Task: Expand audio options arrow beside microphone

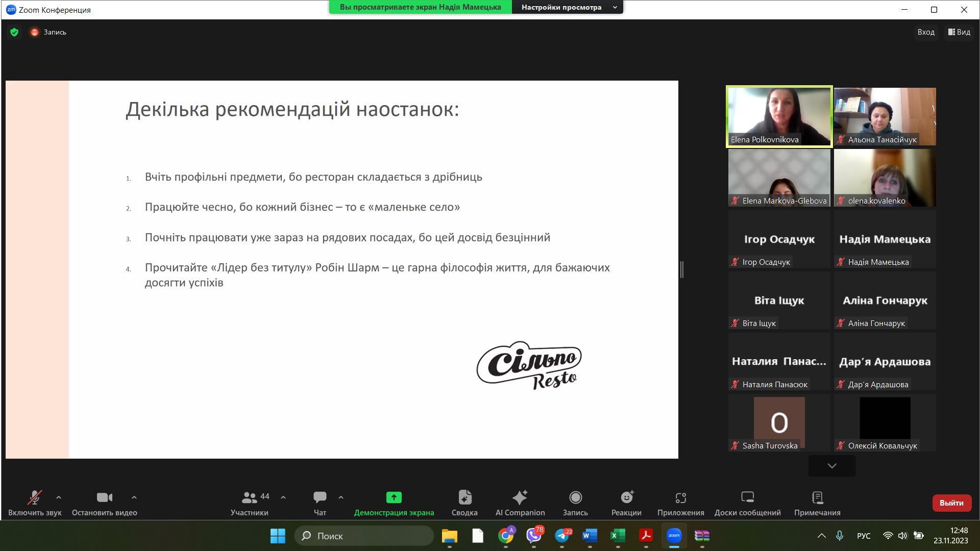Action: click(59, 497)
